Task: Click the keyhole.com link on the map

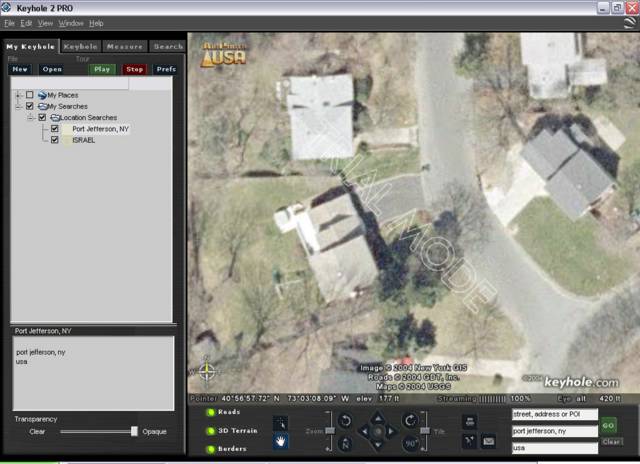Action: point(581,382)
